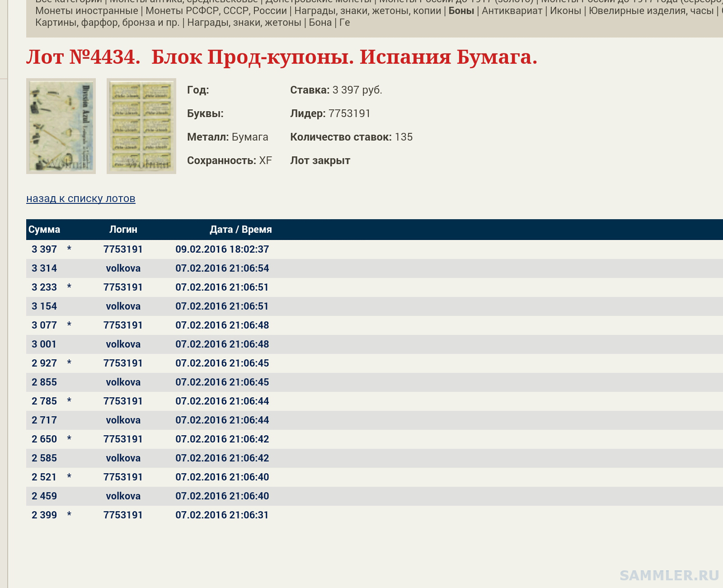Image resolution: width=723 pixels, height=588 pixels.
Task: Go back via 'назад к списку лотов' link
Action: (x=81, y=198)
